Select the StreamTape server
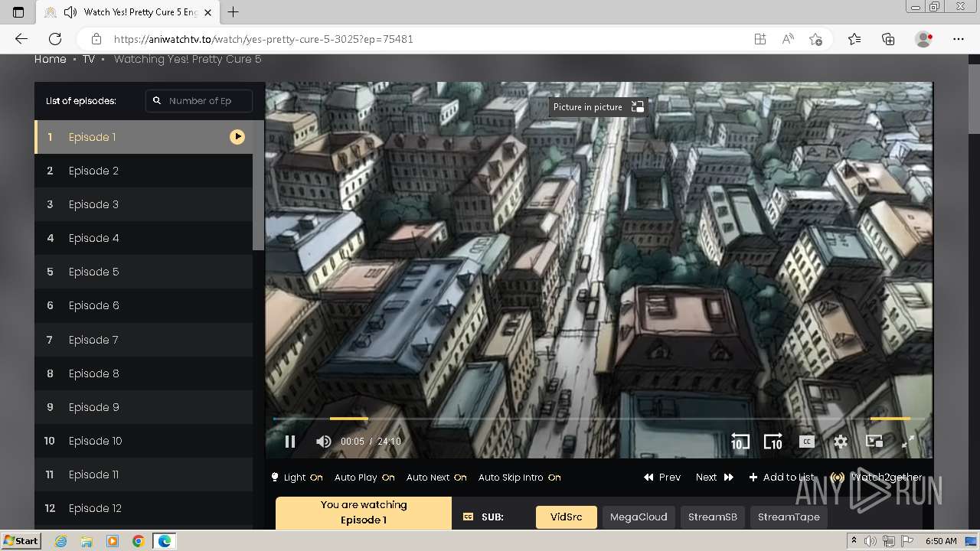 (x=789, y=517)
